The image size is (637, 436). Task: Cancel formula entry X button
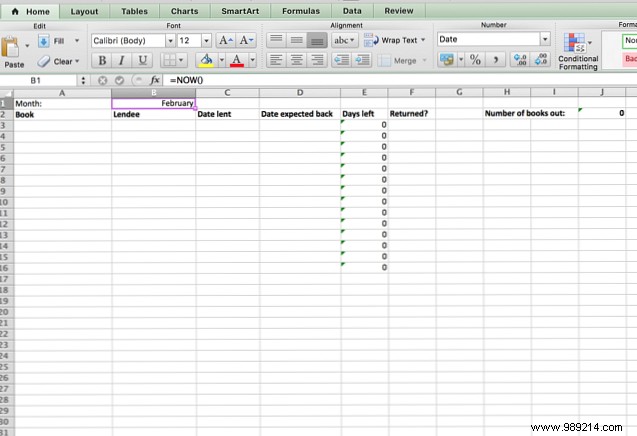[102, 80]
